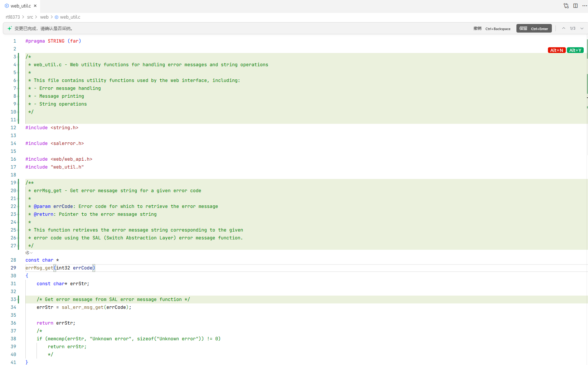Click line number 29 in the gutter
This screenshot has width=588, height=365.
13,268
